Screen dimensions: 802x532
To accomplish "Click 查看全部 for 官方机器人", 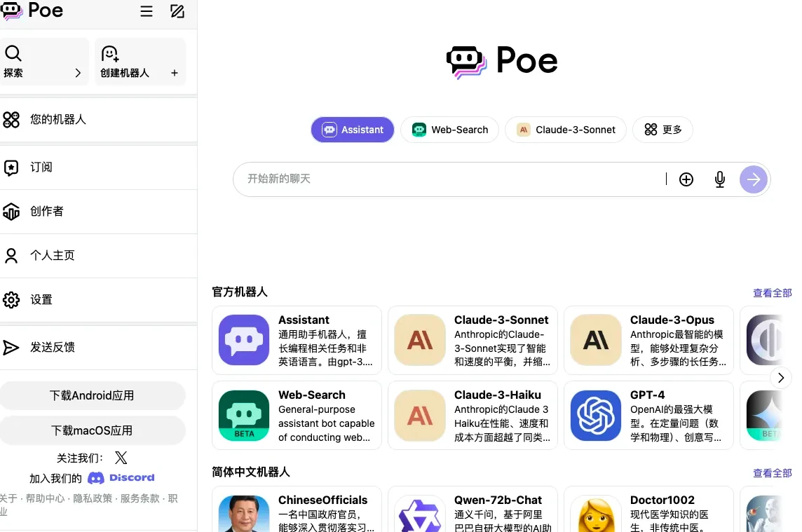I will [x=773, y=293].
